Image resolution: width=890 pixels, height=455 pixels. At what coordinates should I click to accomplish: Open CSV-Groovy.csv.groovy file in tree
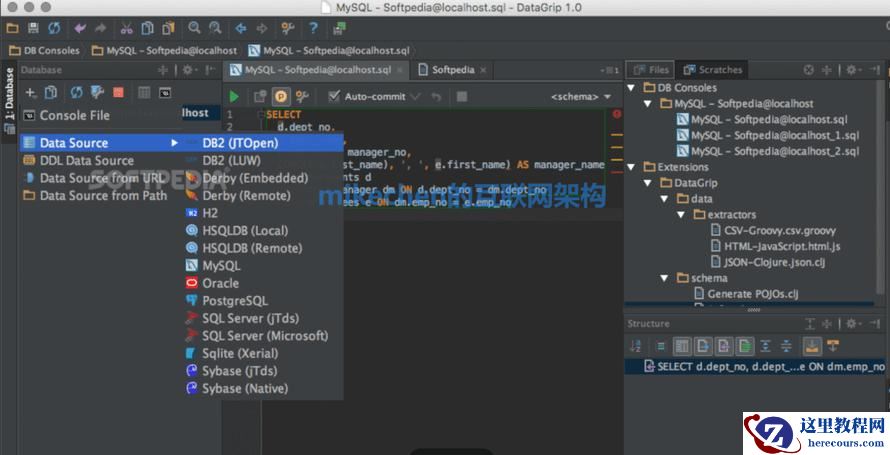[x=773, y=231]
